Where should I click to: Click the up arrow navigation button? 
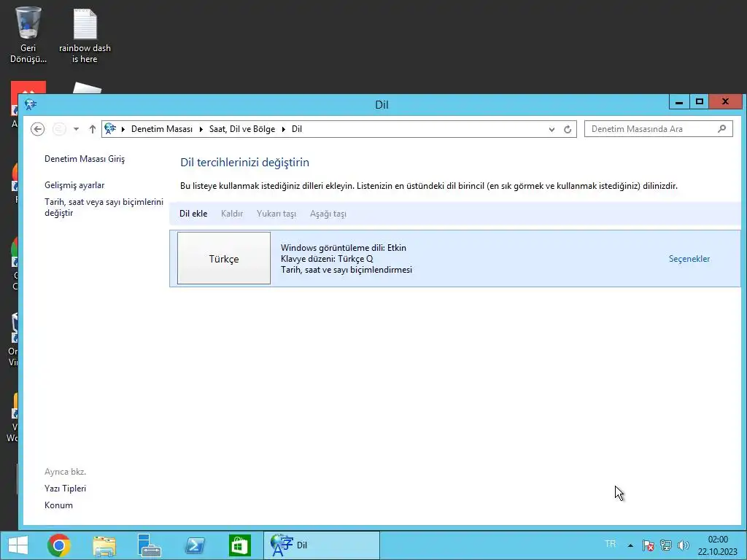(93, 129)
